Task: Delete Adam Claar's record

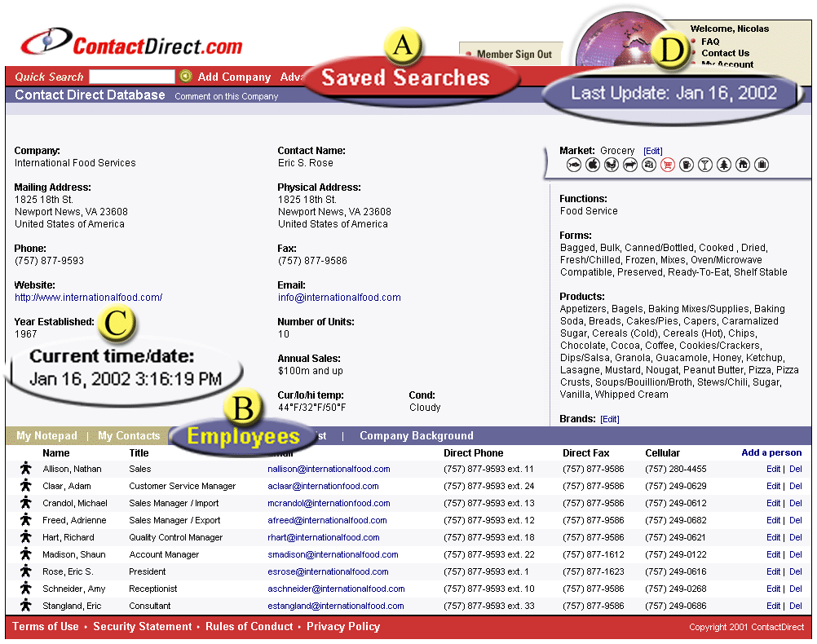Action: pos(796,486)
